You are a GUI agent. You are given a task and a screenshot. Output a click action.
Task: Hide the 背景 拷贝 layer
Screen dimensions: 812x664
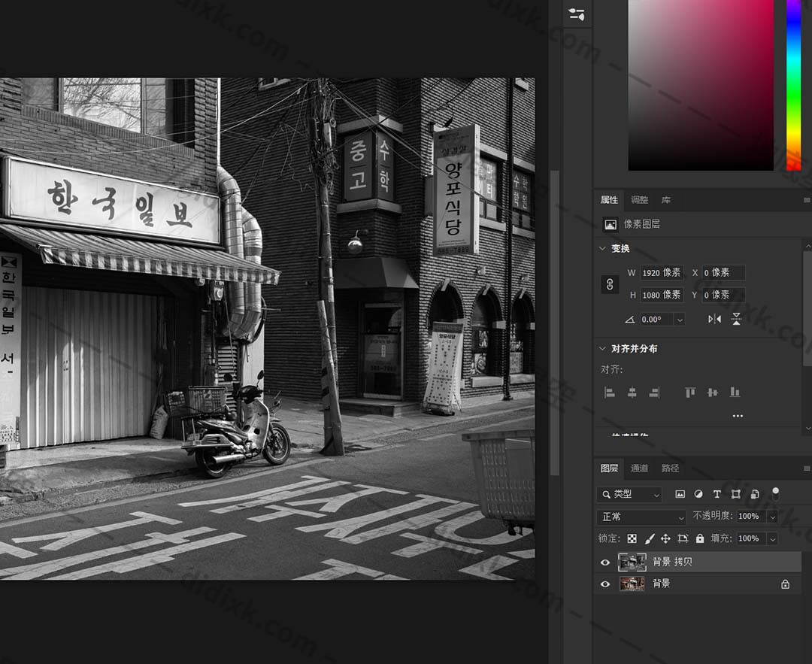point(604,562)
